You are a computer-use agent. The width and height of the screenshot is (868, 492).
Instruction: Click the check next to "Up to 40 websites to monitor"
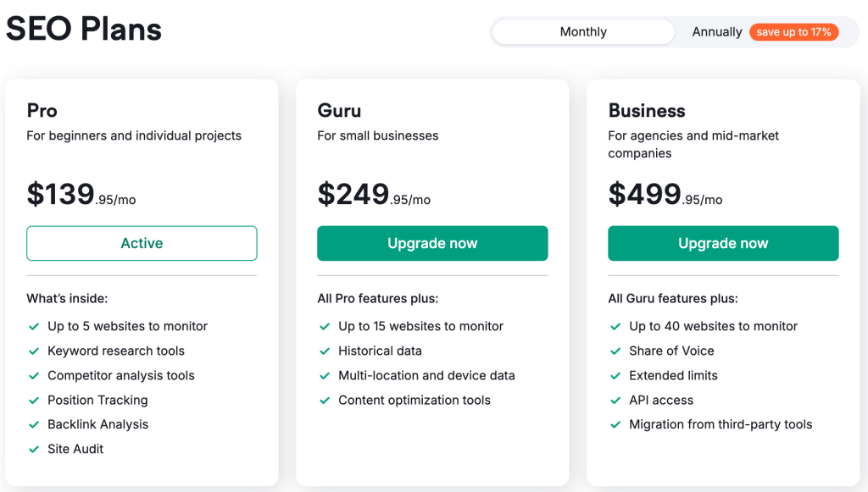(x=615, y=326)
